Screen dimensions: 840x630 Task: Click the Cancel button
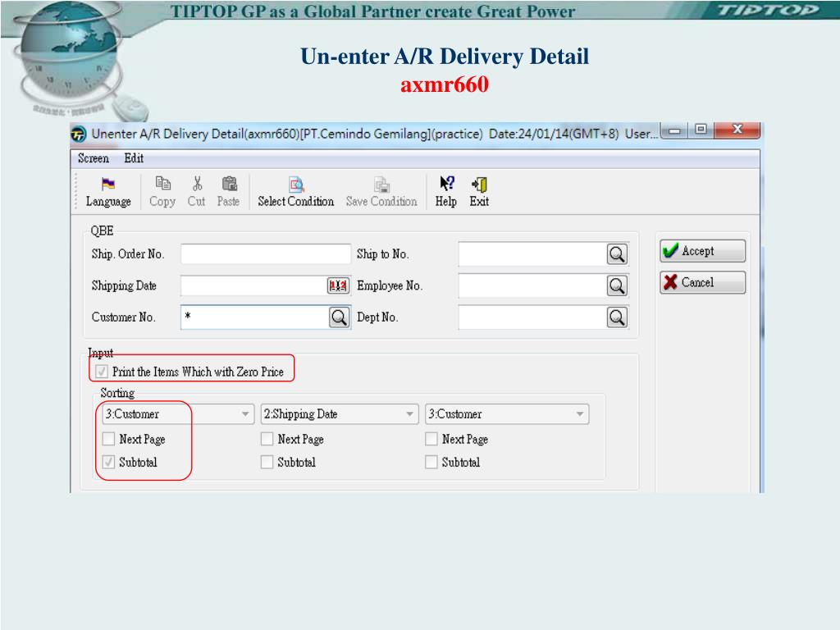click(702, 282)
